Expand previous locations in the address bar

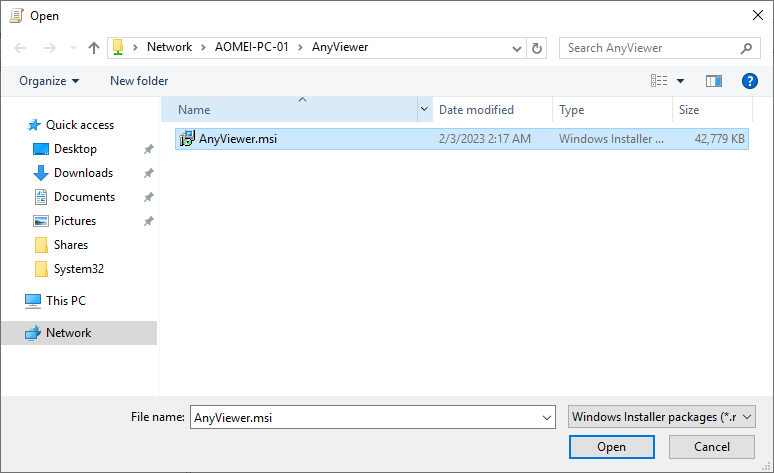[x=516, y=48]
